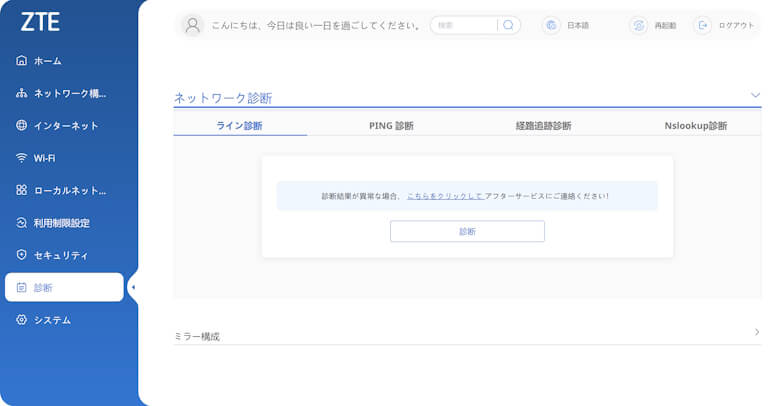Collapse the ネットワーク診断 section chevron

(755, 95)
